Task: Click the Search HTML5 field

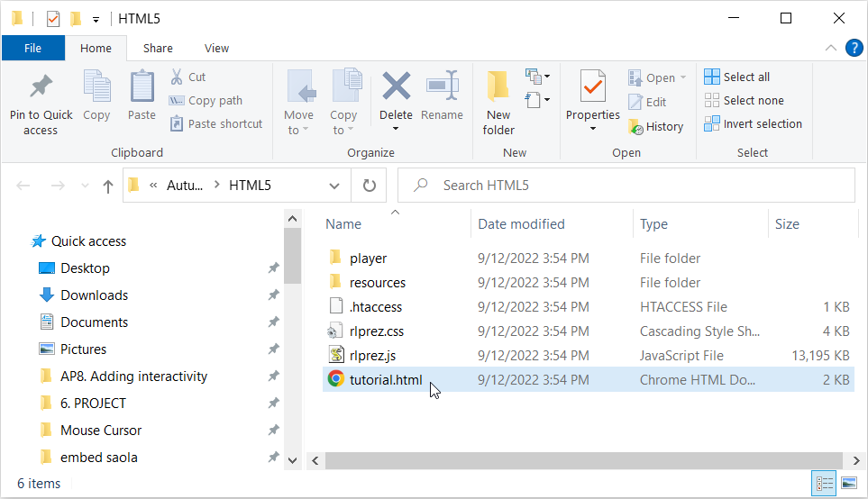Action: pyautogui.click(x=626, y=186)
